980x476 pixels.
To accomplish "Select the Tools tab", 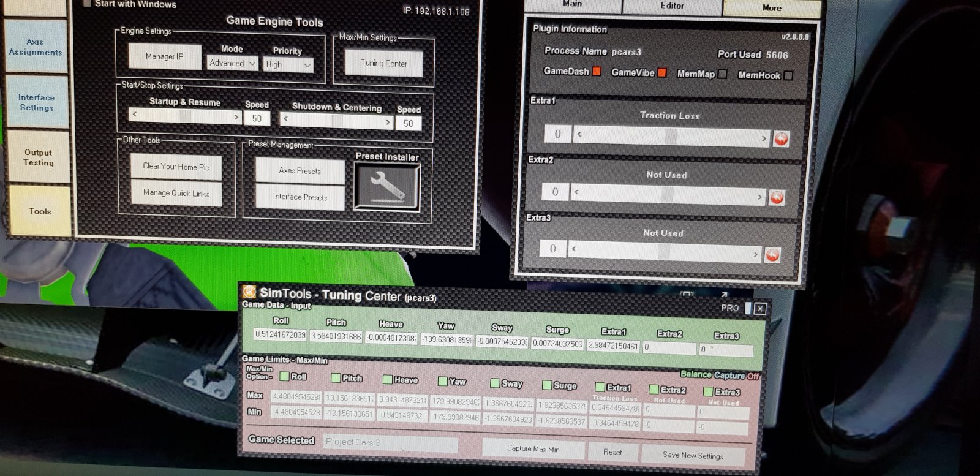I will pyautogui.click(x=40, y=211).
